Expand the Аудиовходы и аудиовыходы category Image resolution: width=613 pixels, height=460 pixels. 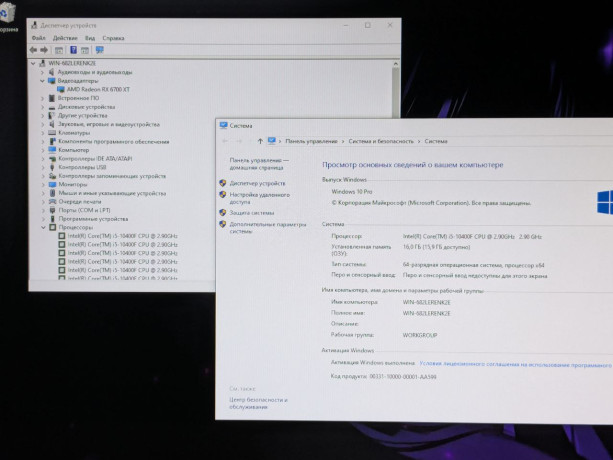(43, 72)
